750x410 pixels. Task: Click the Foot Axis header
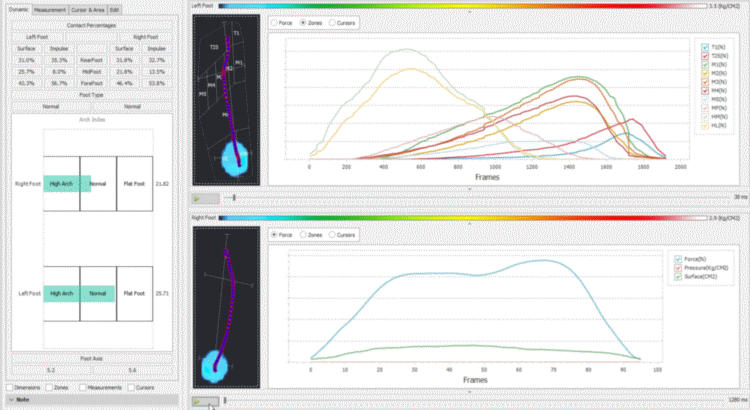(91, 358)
